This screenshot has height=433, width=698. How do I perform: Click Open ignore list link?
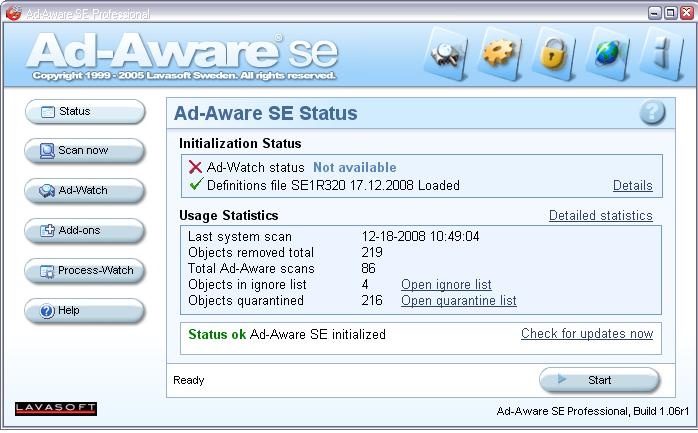click(446, 284)
